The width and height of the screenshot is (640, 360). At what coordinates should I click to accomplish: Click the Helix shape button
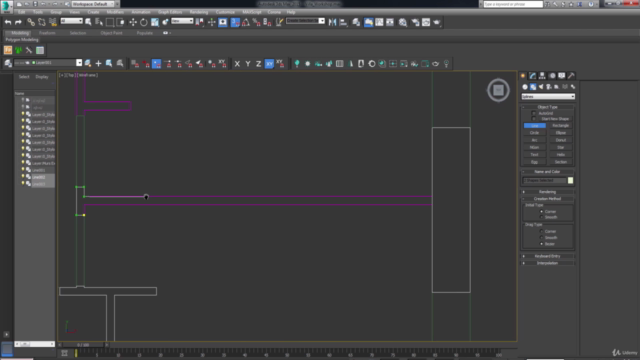tap(560, 155)
